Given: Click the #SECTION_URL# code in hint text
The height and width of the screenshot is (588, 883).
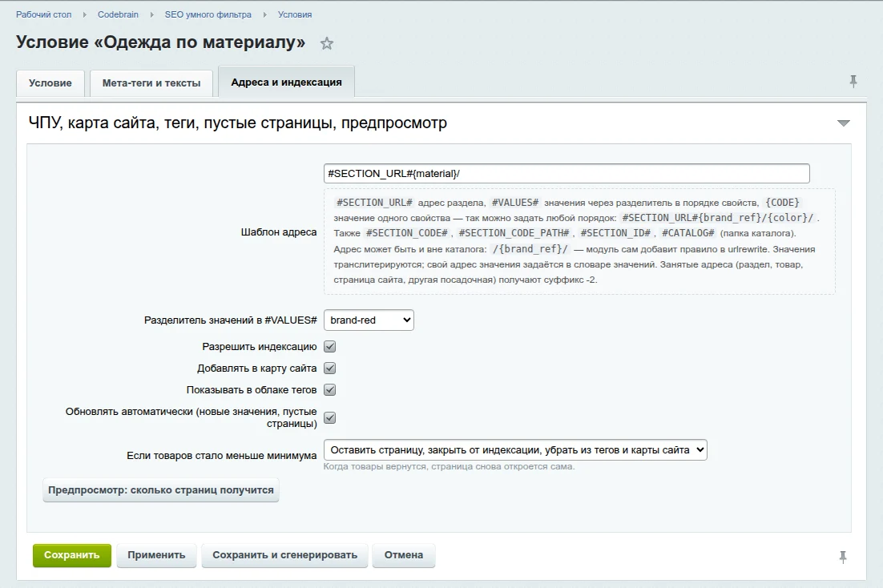Looking at the screenshot, I should tap(374, 202).
